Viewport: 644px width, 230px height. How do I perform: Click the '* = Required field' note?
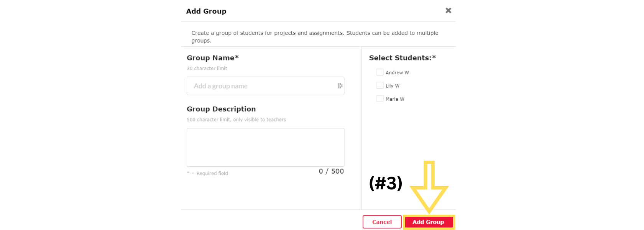[207, 173]
